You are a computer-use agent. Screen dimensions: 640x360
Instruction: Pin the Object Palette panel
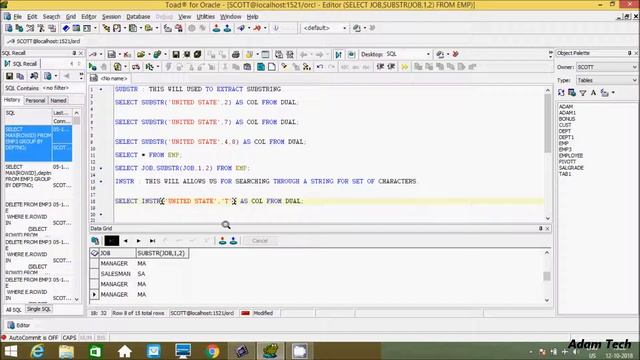point(629,53)
